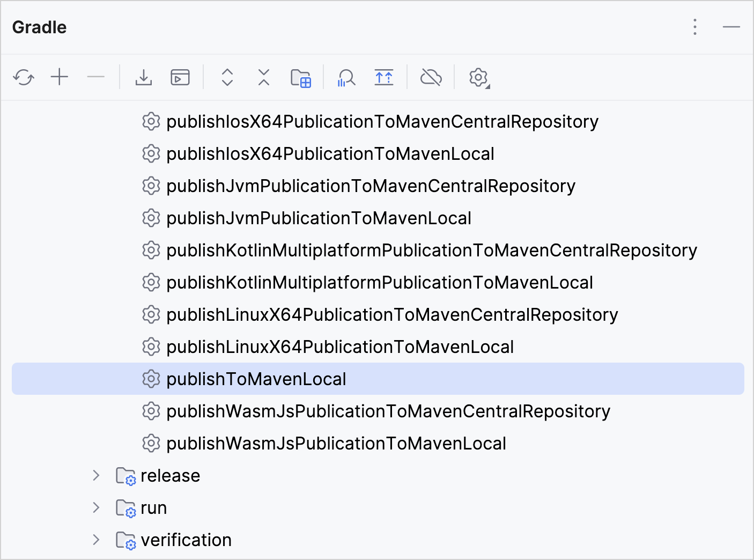Open the tool window options menu

694,27
